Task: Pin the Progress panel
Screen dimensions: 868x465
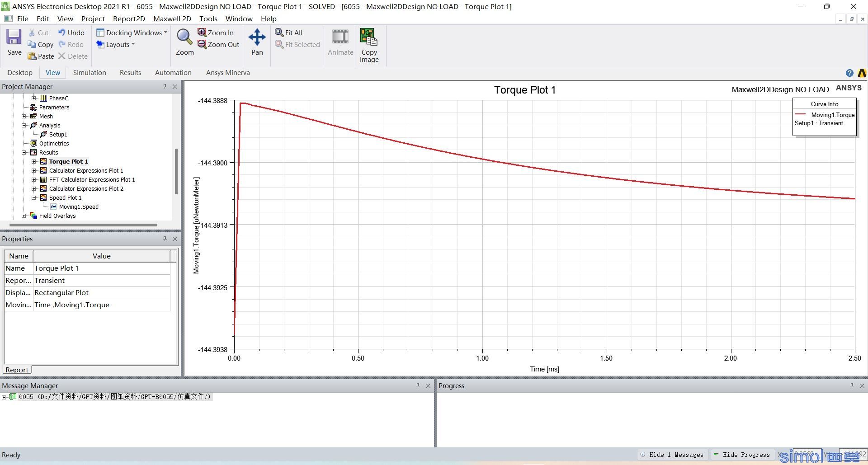Action: 852,385
